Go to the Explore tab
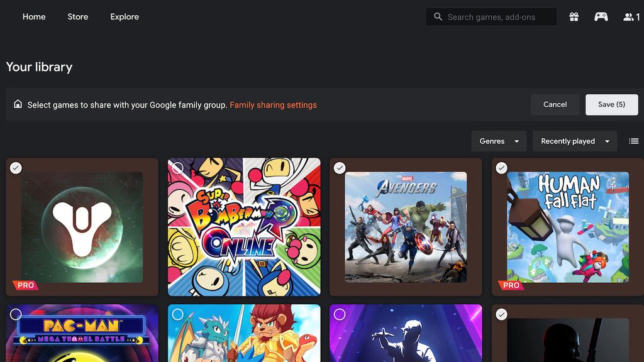 click(125, 17)
